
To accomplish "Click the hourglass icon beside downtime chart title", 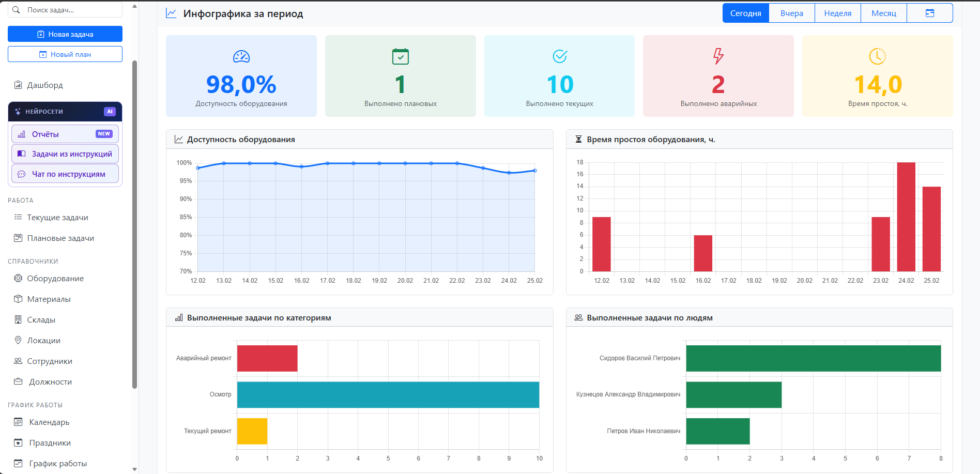I will (x=578, y=139).
